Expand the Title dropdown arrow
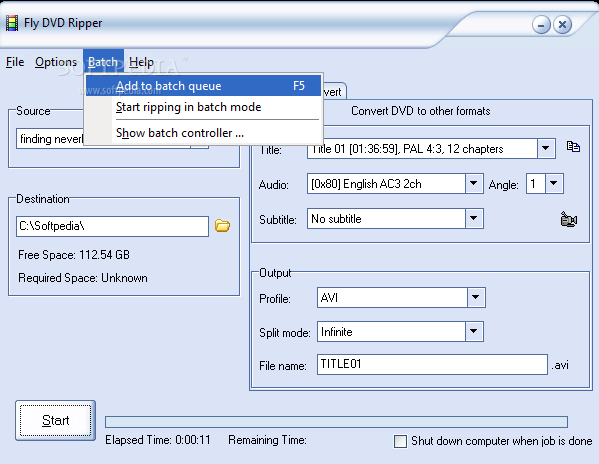 click(x=546, y=148)
